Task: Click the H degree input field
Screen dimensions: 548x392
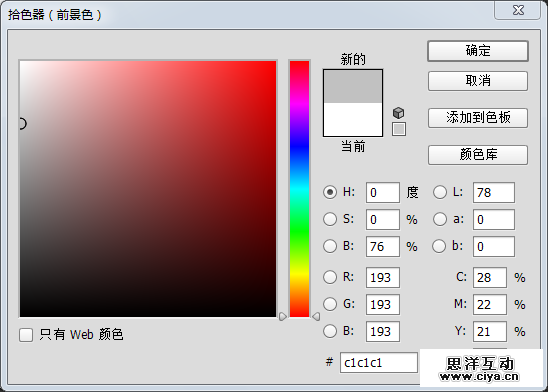Action: pyautogui.click(x=383, y=193)
